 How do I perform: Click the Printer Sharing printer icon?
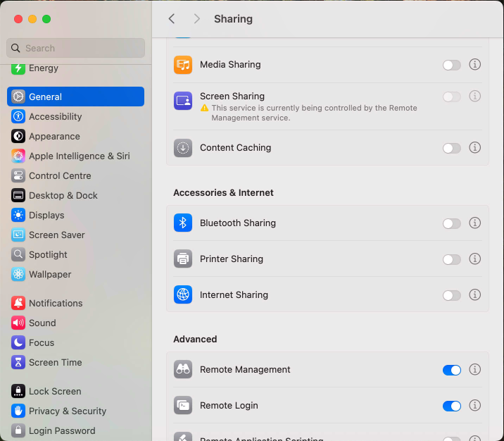[183, 259]
